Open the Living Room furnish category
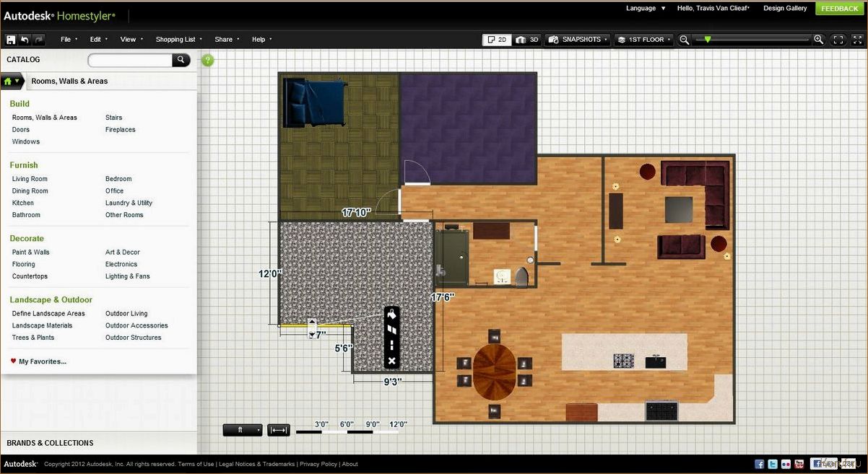This screenshot has width=868, height=474. pos(30,179)
